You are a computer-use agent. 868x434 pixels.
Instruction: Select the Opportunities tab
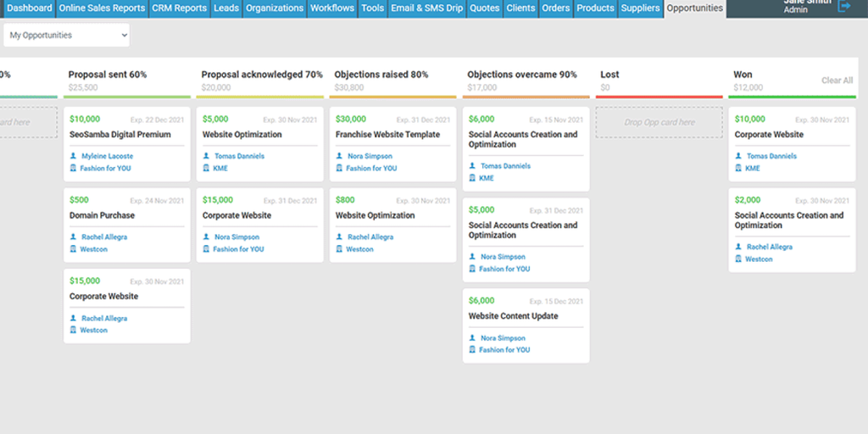pos(695,8)
